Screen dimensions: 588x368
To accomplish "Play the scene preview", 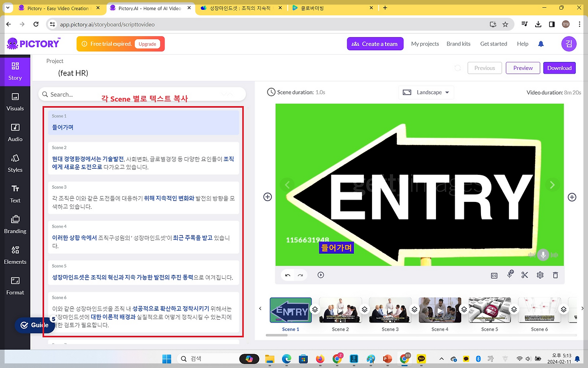I will point(321,275).
